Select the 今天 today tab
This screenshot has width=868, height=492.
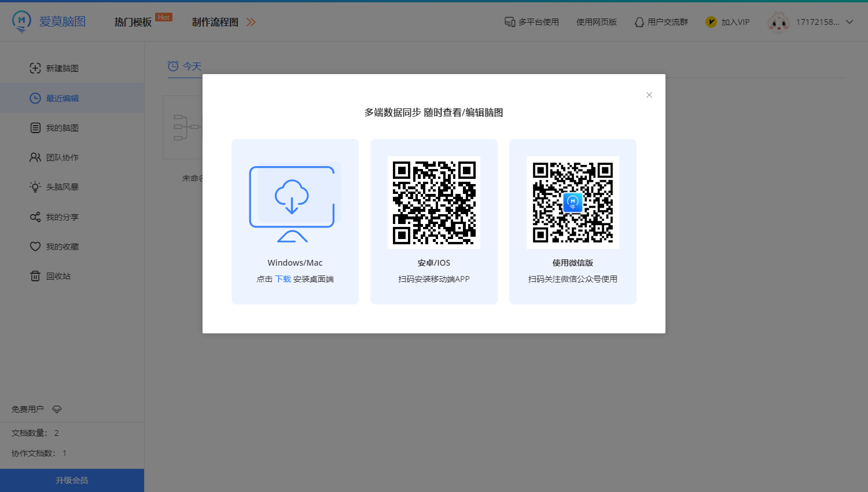click(185, 67)
